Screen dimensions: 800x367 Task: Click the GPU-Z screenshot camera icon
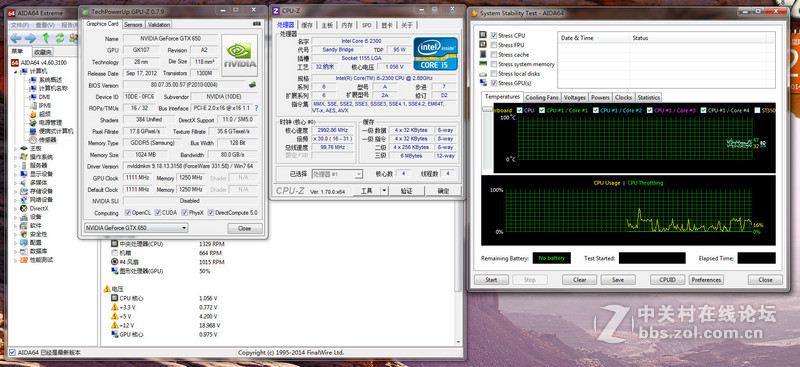pyautogui.click(x=257, y=23)
